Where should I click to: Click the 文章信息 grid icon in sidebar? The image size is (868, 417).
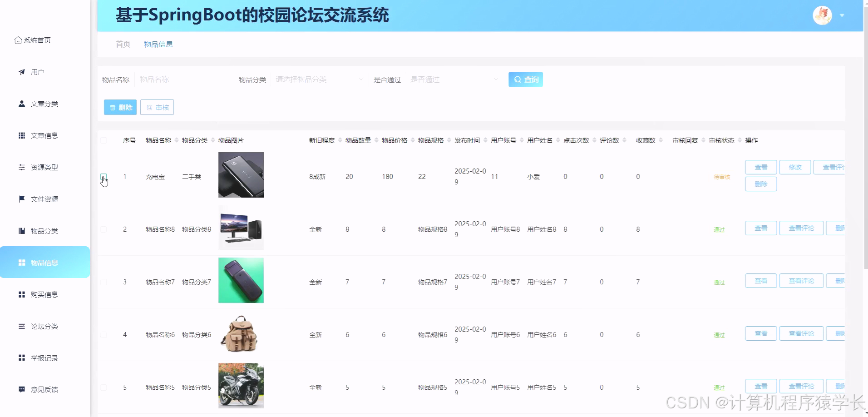pos(21,135)
